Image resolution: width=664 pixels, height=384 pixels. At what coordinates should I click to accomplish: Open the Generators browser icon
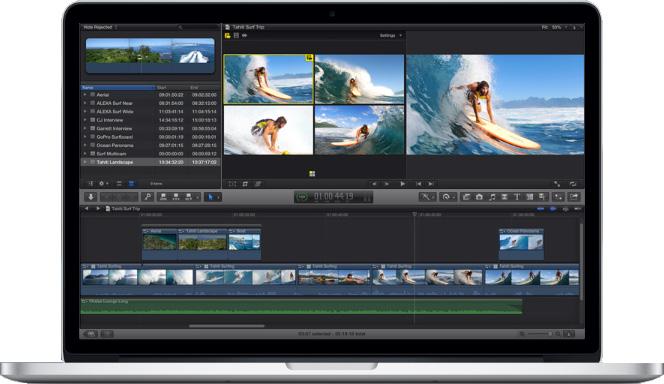529,197
